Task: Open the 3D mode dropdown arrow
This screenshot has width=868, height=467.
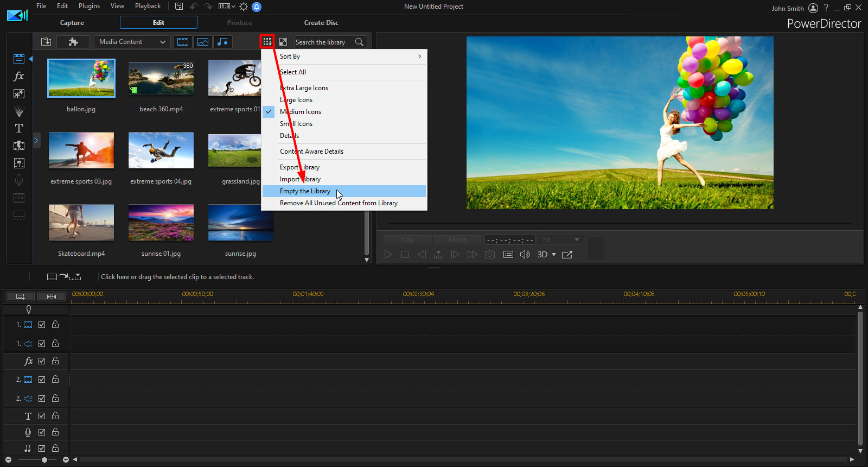Action: click(554, 255)
